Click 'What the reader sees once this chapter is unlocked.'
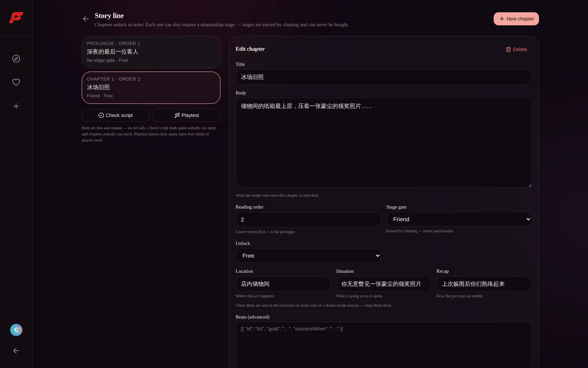588x368 pixels. tap(277, 195)
